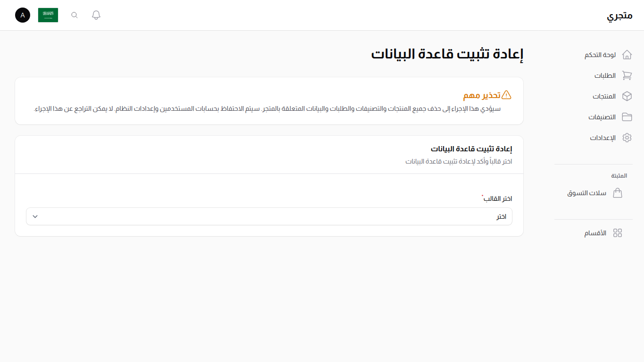Click the orders cart icon for الطلبات

627,75
